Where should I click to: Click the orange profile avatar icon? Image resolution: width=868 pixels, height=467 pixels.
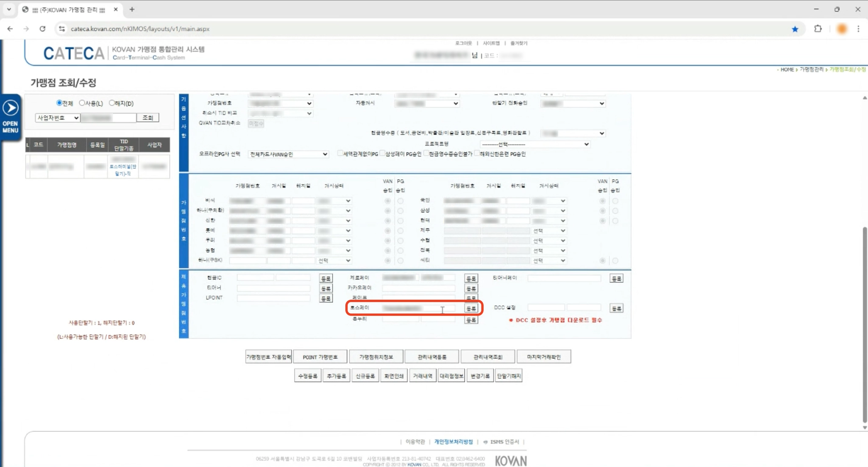[x=842, y=29]
